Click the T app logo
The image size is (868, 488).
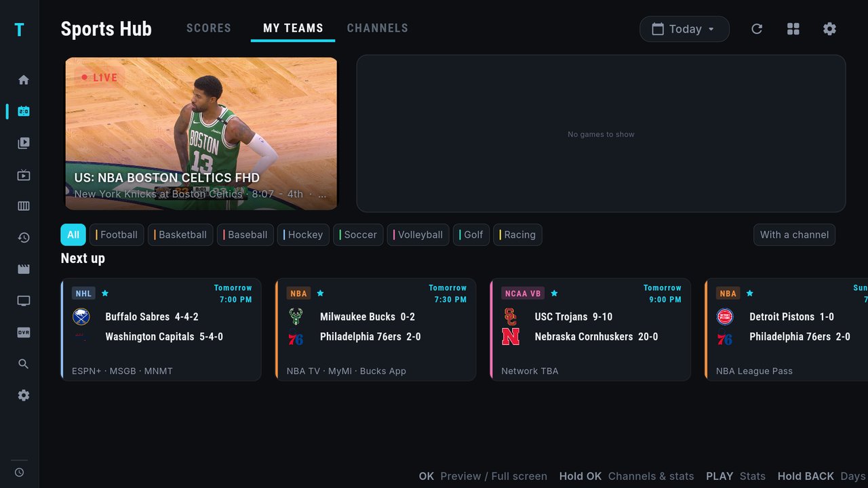(19, 30)
